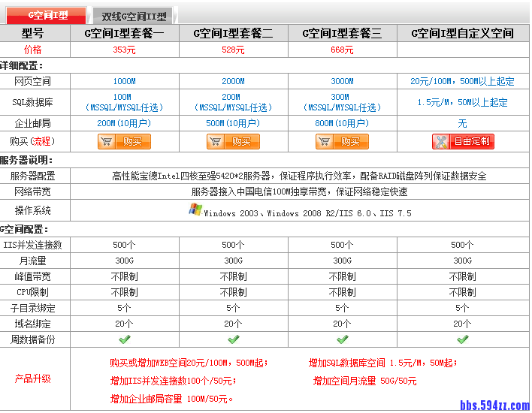
Task: Select the G空间I型套餐二 column header
Action: (x=233, y=33)
